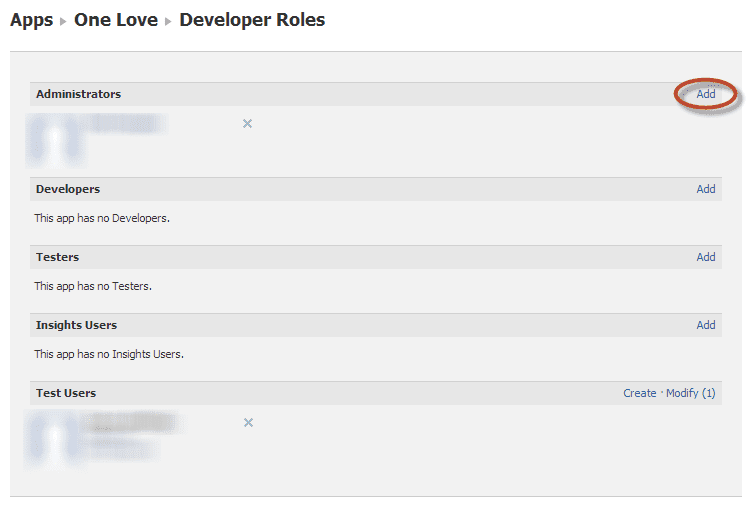This screenshot has width=750, height=506.
Task: Add an Insights User
Action: point(706,325)
